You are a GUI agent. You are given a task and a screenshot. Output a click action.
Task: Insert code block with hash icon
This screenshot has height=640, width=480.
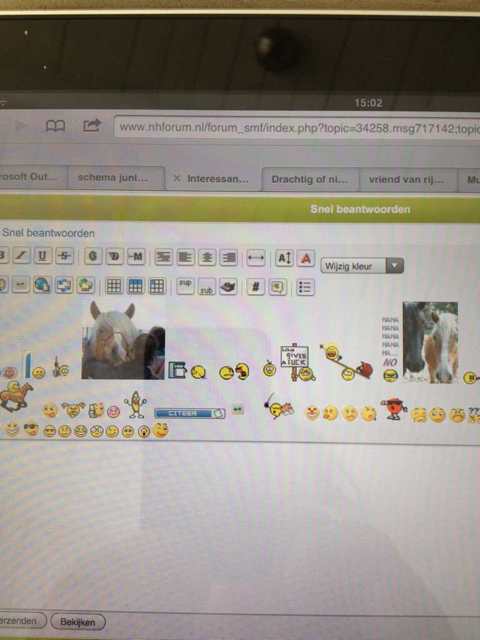(256, 287)
